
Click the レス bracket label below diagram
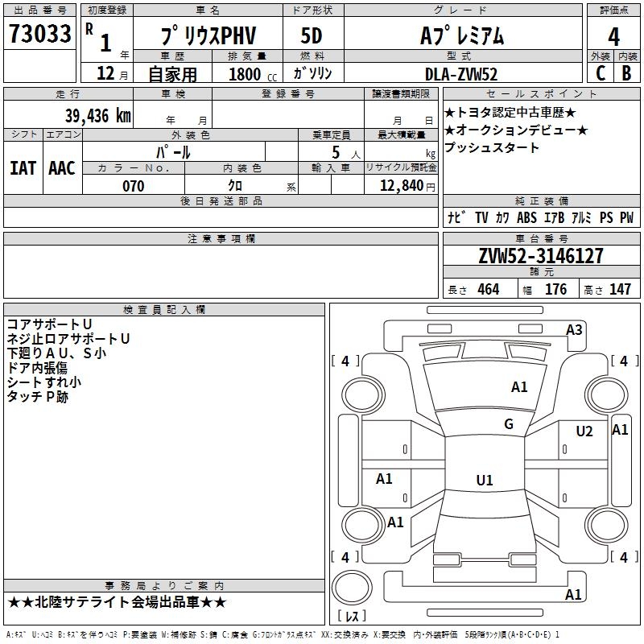click(352, 617)
